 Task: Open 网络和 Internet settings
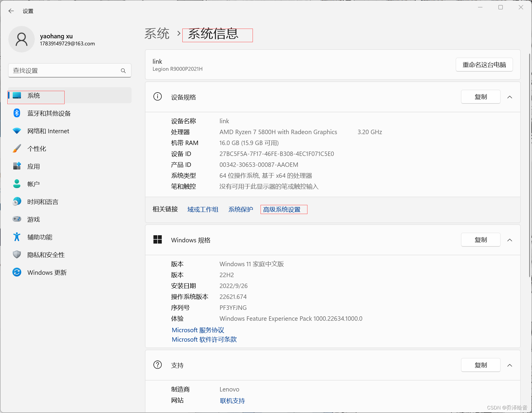(x=48, y=131)
